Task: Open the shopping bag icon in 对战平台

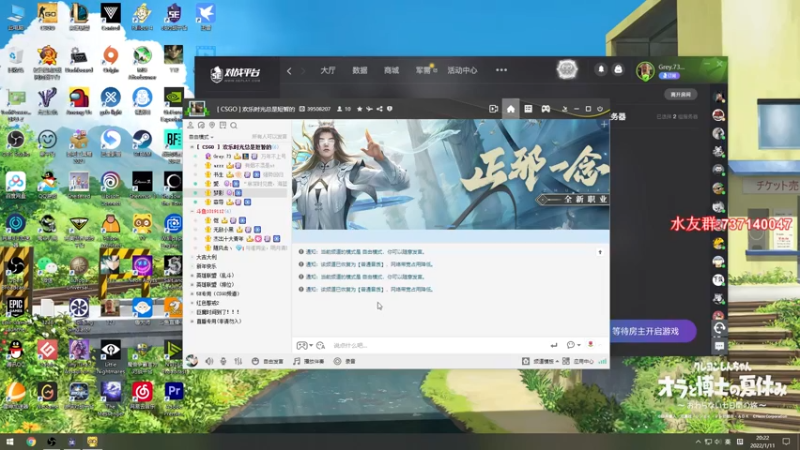Action: click(x=618, y=69)
